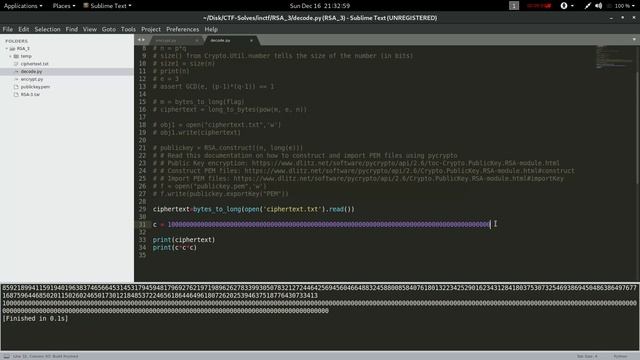
Task: Place cursor on print(ciphertext) line
Action: click(184, 240)
